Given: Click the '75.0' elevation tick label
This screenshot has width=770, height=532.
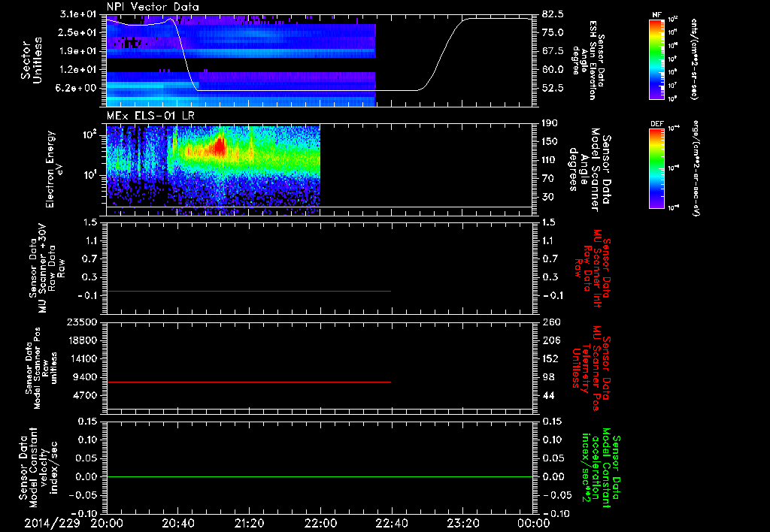Looking at the screenshot, I should pyautogui.click(x=553, y=32).
